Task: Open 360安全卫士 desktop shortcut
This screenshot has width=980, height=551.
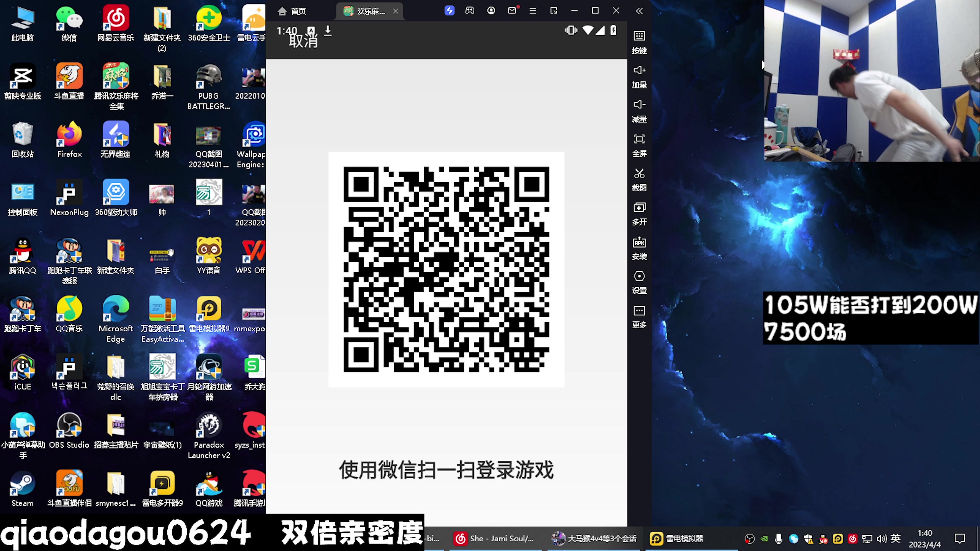Action: click(209, 24)
